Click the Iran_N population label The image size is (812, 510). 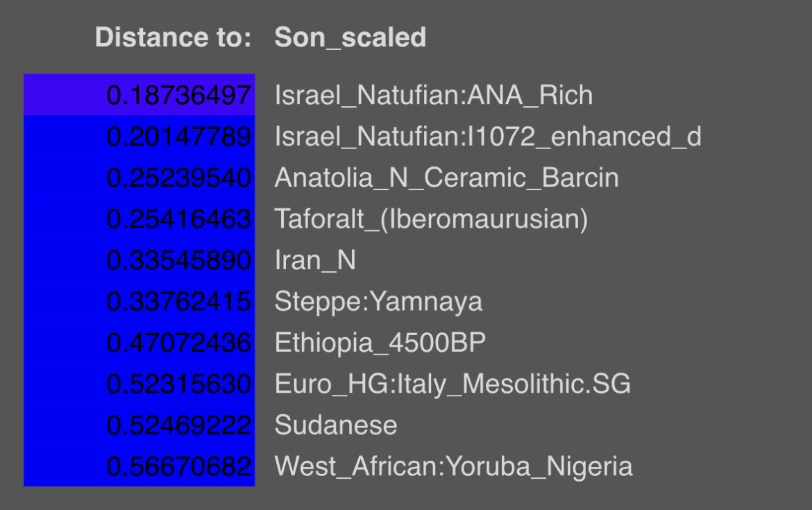pos(315,260)
